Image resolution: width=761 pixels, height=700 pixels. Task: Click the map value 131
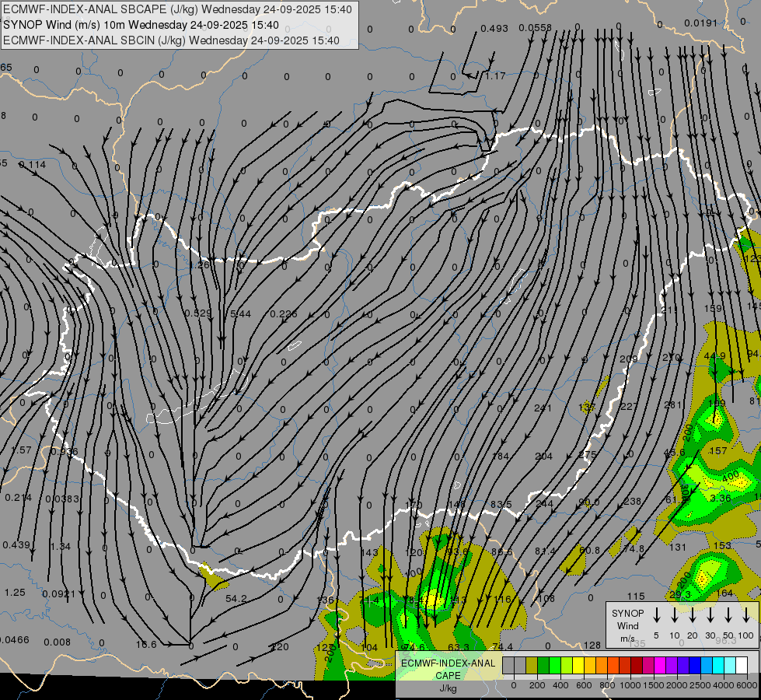(678, 548)
